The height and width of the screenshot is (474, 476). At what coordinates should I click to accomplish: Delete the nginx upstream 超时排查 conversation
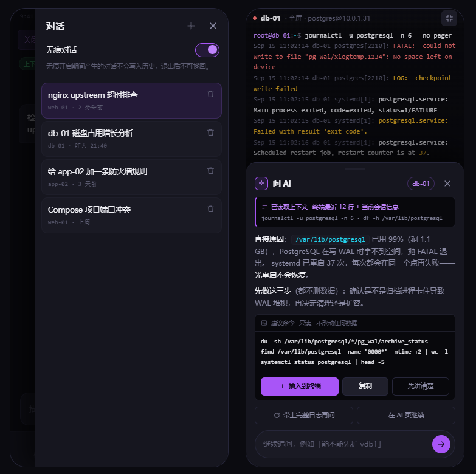pos(211,94)
